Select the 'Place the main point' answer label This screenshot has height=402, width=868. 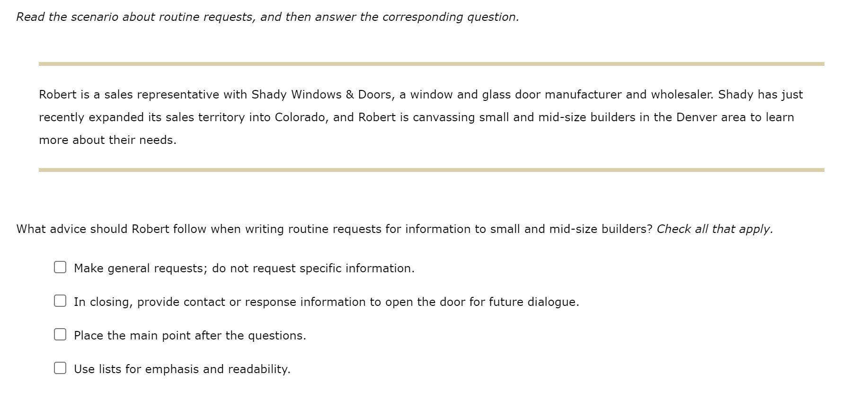point(190,335)
